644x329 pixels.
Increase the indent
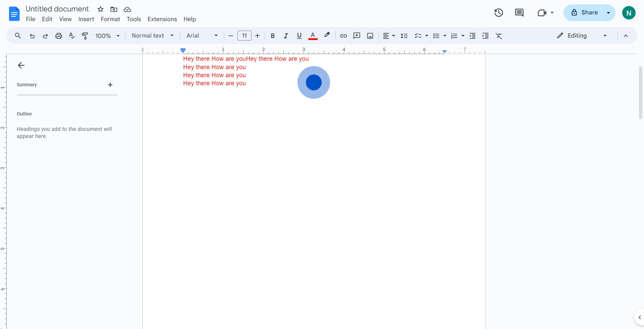pos(485,36)
